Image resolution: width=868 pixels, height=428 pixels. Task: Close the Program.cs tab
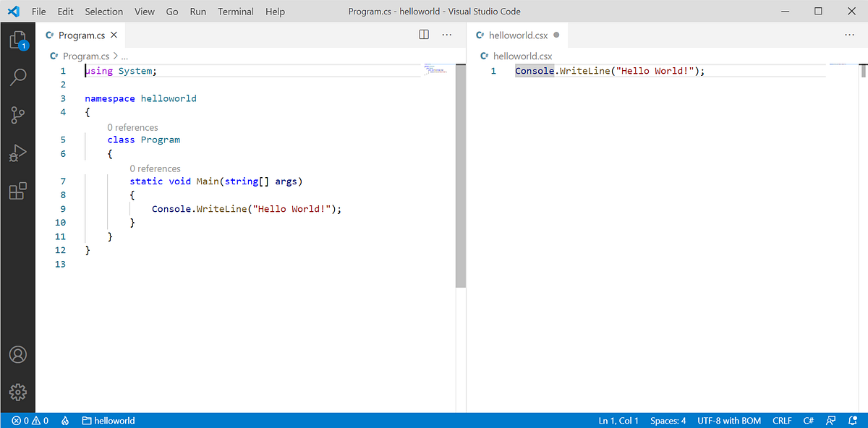click(114, 34)
